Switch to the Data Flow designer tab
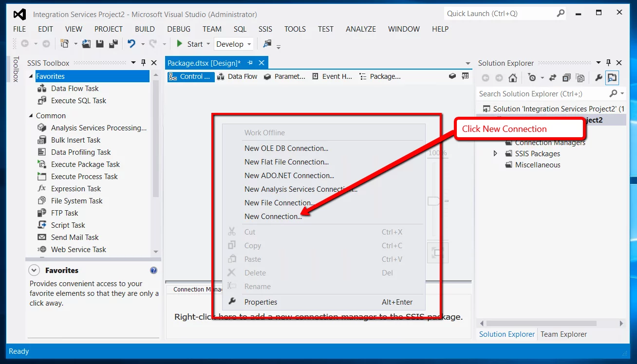This screenshot has height=364, width=637. tap(237, 76)
